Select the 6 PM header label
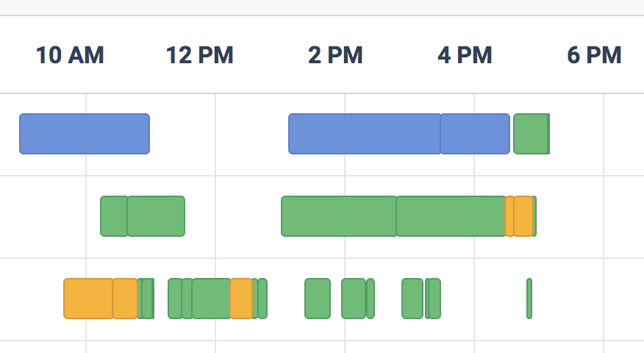The image size is (644, 353). coord(594,55)
